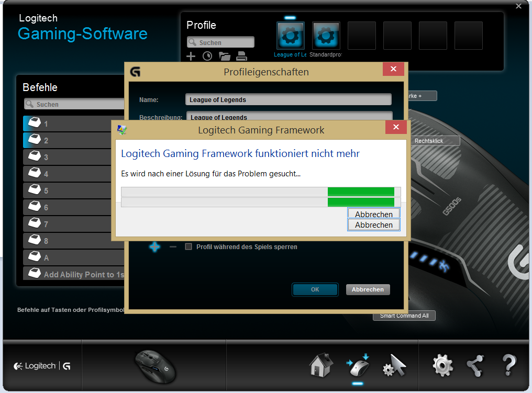
Task: Click the crash dialog title bar icon
Action: (122, 130)
